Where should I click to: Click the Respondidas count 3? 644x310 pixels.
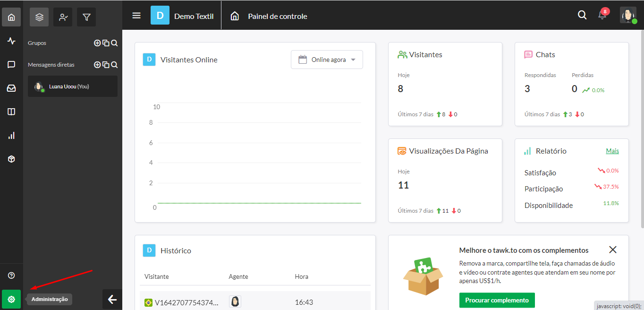coord(527,89)
